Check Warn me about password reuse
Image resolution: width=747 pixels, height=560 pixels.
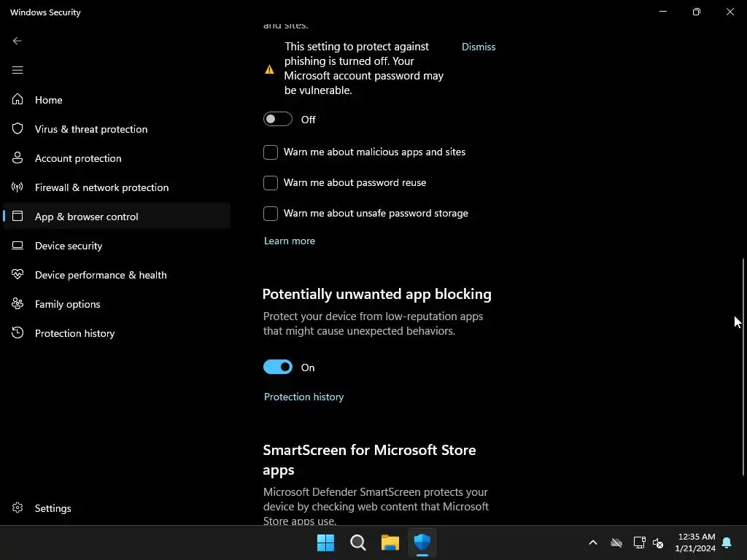(x=271, y=183)
